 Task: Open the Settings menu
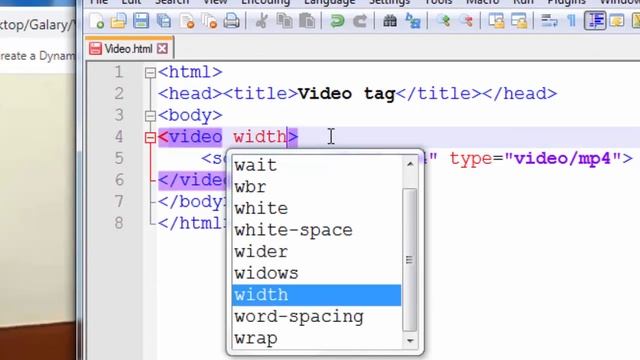tap(389, 2)
